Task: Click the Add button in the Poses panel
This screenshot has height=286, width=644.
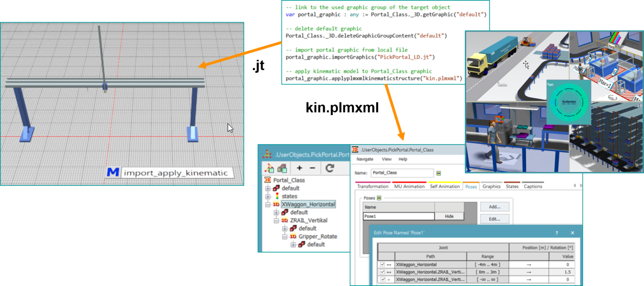Action: click(x=494, y=206)
